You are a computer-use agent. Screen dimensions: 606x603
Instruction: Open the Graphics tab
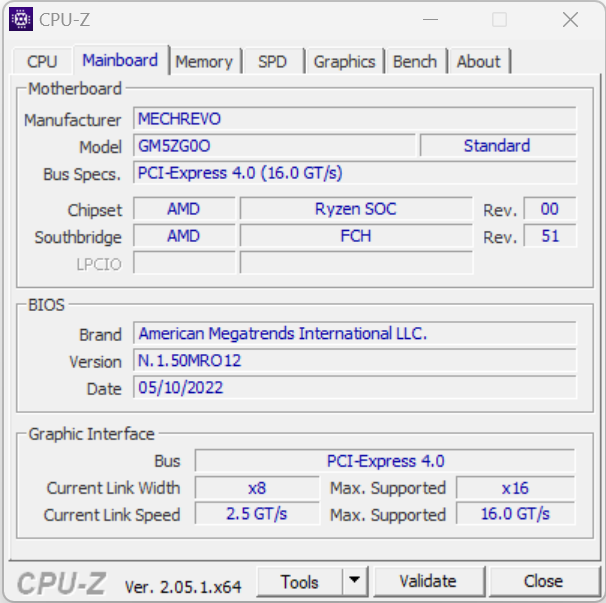click(344, 61)
